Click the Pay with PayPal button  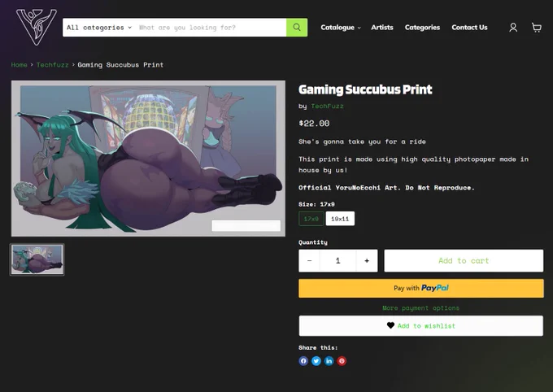(x=421, y=288)
